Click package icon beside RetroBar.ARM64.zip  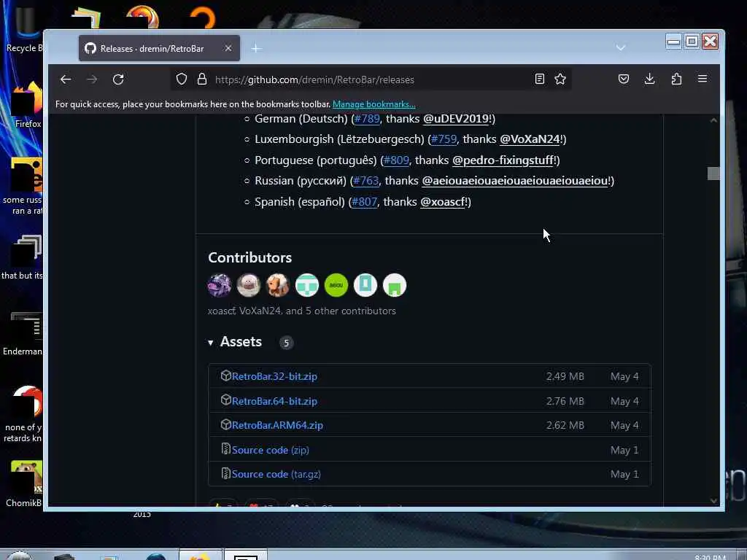tap(226, 424)
